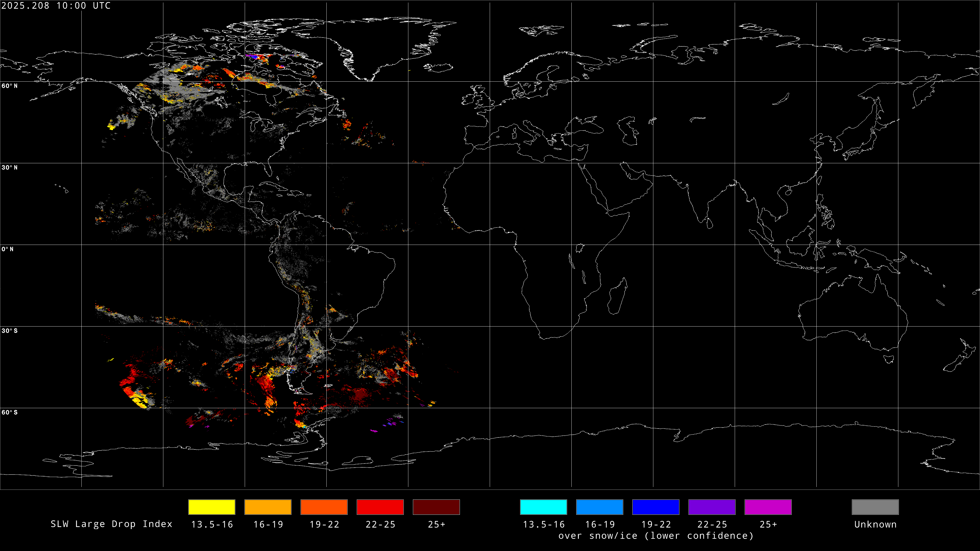Click the magenta snow/ice 25+ swatch
Viewport: 980px width, 551px height.
(768, 507)
